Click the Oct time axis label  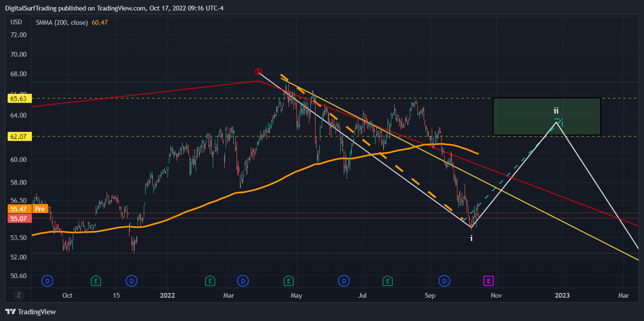[67, 295]
